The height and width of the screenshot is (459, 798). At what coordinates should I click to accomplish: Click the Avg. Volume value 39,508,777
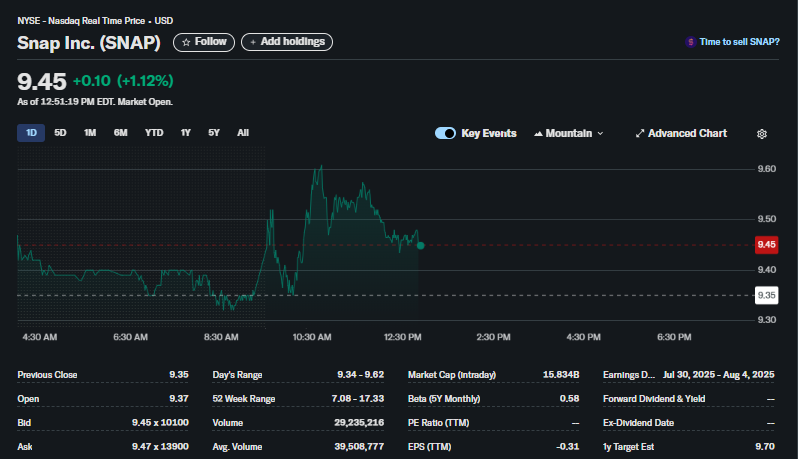point(359,447)
